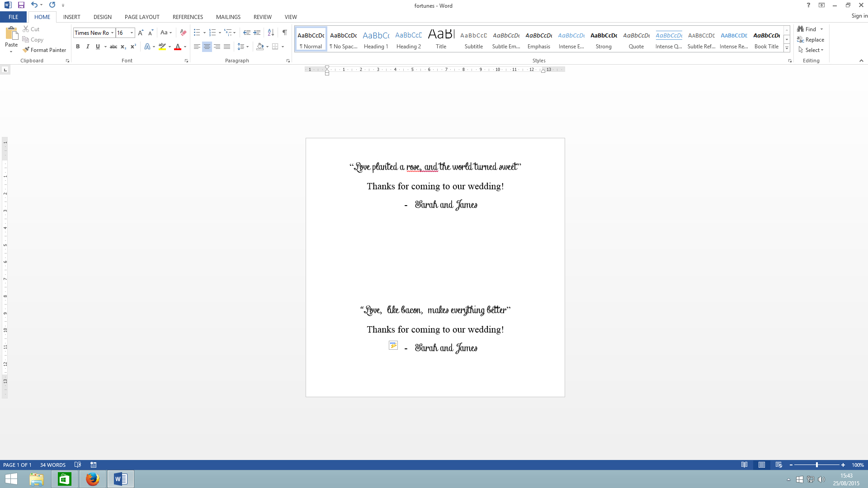Click the 34 WORDS count in status bar
Screen dimensions: 868x488
click(x=53, y=465)
